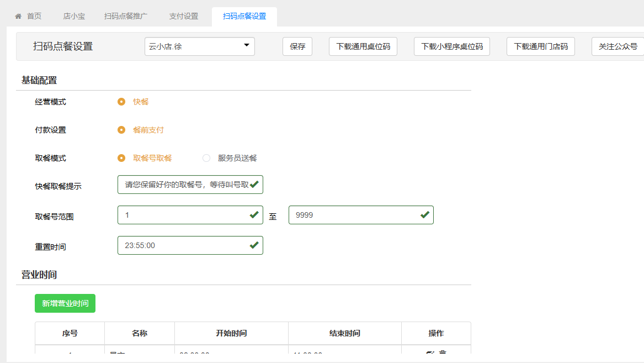Select the 快餐 business mode radio

tap(121, 102)
